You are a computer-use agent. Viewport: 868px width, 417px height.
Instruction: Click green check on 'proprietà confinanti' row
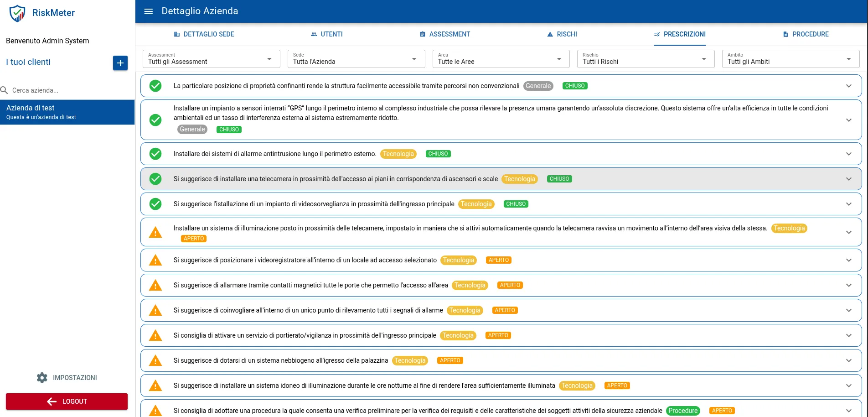[x=155, y=86]
